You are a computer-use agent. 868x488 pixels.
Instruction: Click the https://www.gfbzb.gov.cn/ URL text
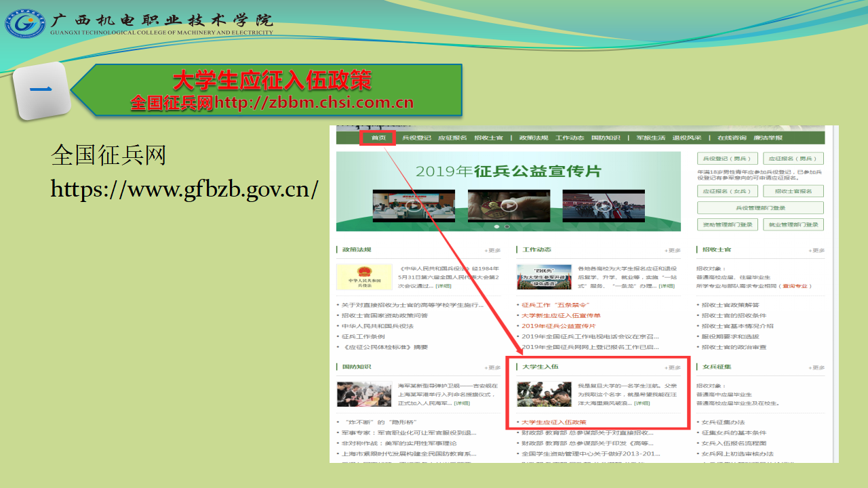[184, 189]
